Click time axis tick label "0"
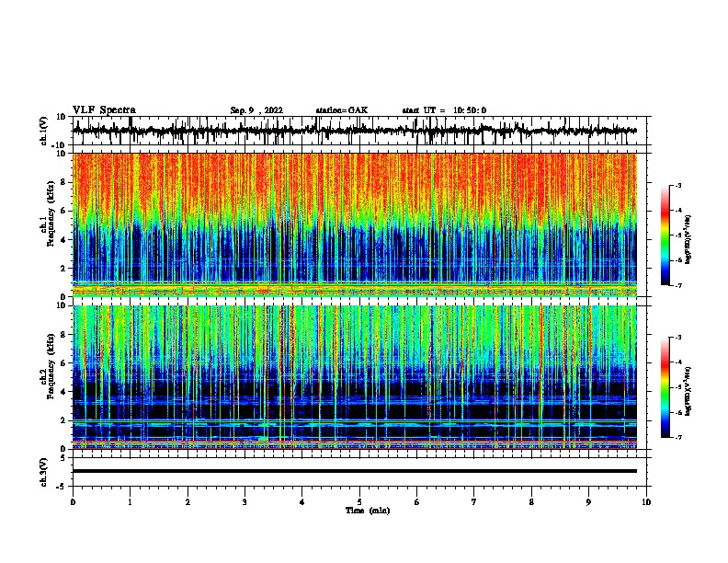This screenshot has height=563, width=728. [73, 502]
